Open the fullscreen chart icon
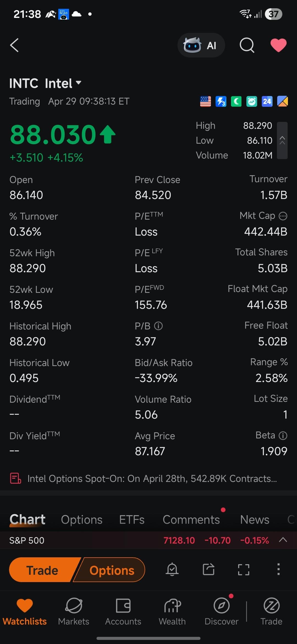 click(x=244, y=569)
